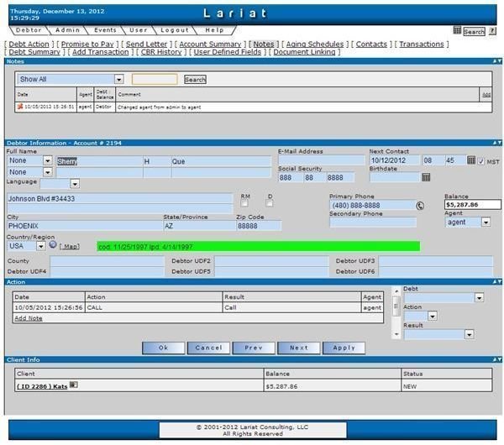This screenshot has height=445, width=504.
Task: Collapse the Debtor Information panel arrows
Action: click(x=497, y=143)
